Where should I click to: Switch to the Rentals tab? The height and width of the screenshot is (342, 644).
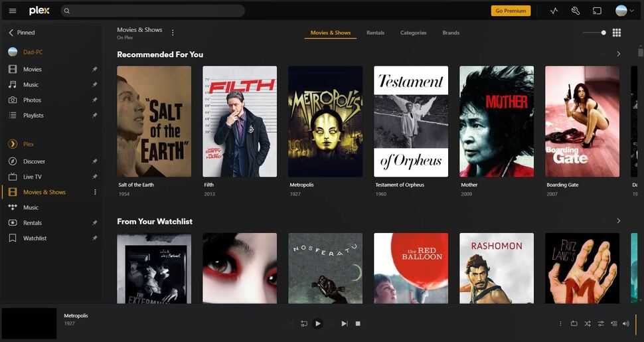point(375,33)
